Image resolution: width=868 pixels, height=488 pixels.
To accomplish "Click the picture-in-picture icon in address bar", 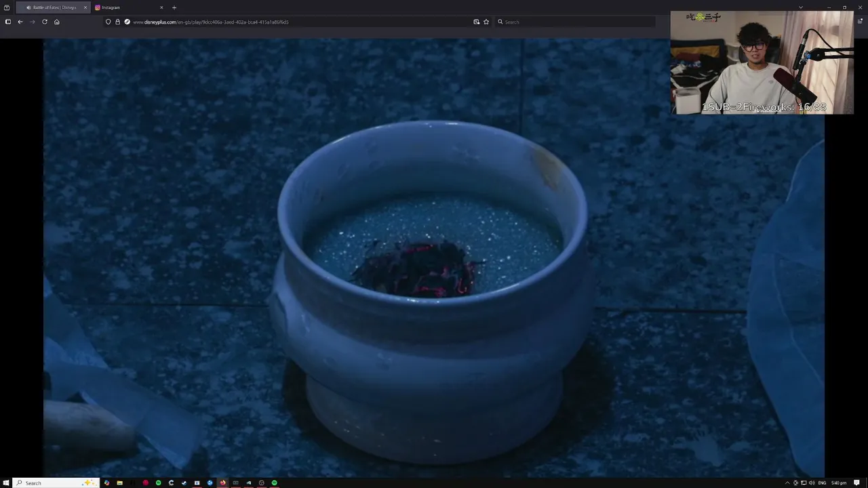I will coord(477,22).
